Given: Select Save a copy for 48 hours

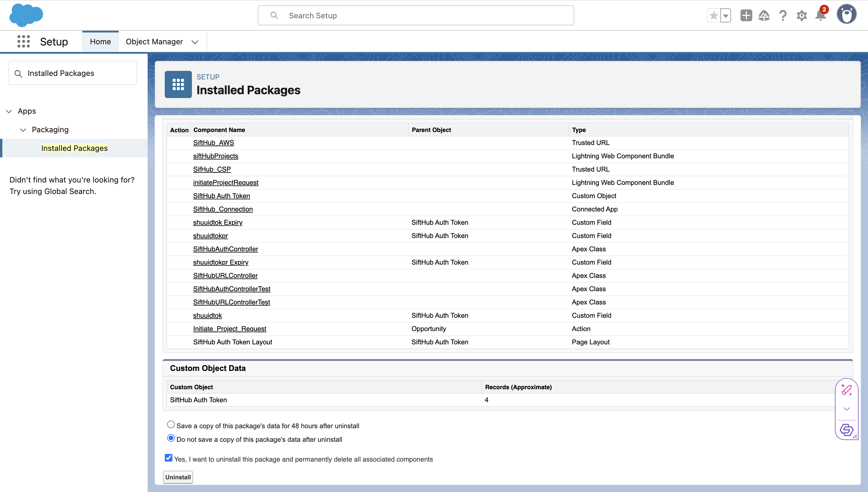Looking at the screenshot, I should [171, 424].
